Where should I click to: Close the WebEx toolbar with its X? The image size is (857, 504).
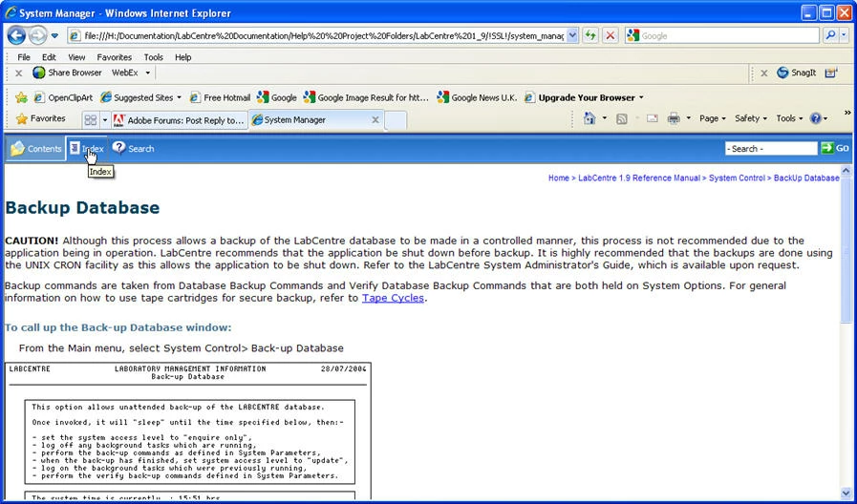click(x=18, y=73)
